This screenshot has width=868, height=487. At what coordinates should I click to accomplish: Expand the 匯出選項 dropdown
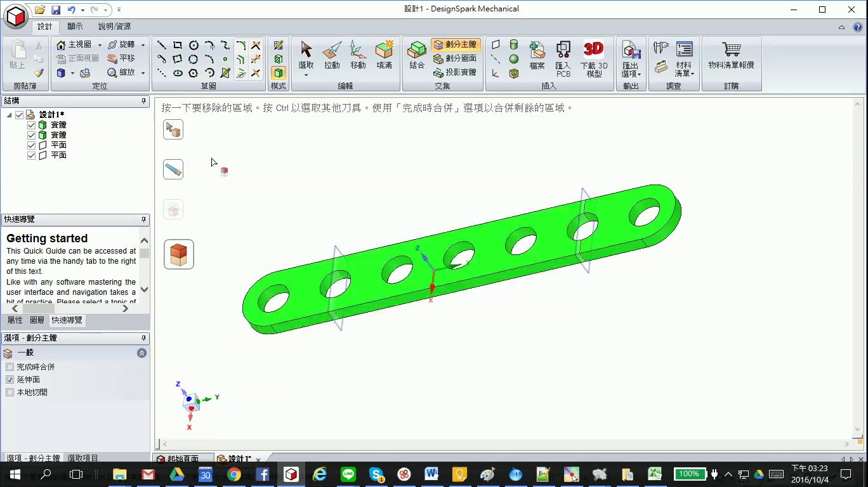click(x=640, y=74)
